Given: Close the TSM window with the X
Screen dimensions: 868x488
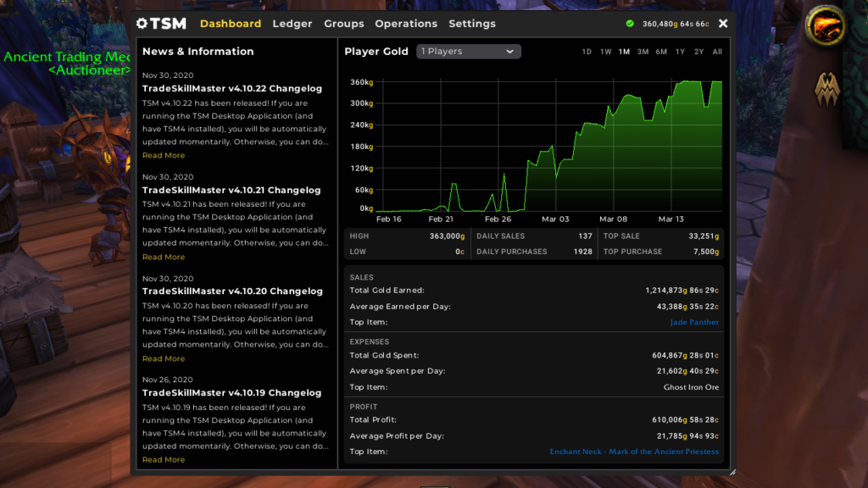Looking at the screenshot, I should pos(723,24).
